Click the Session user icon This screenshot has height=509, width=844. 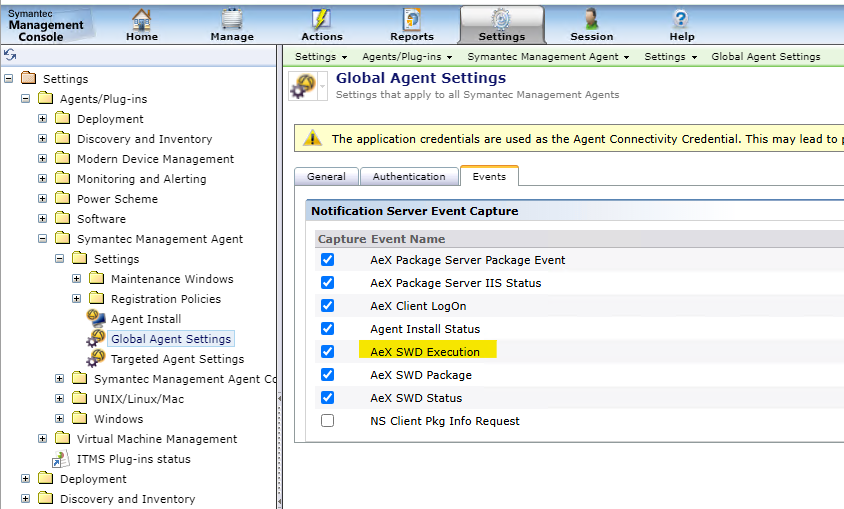(591, 18)
